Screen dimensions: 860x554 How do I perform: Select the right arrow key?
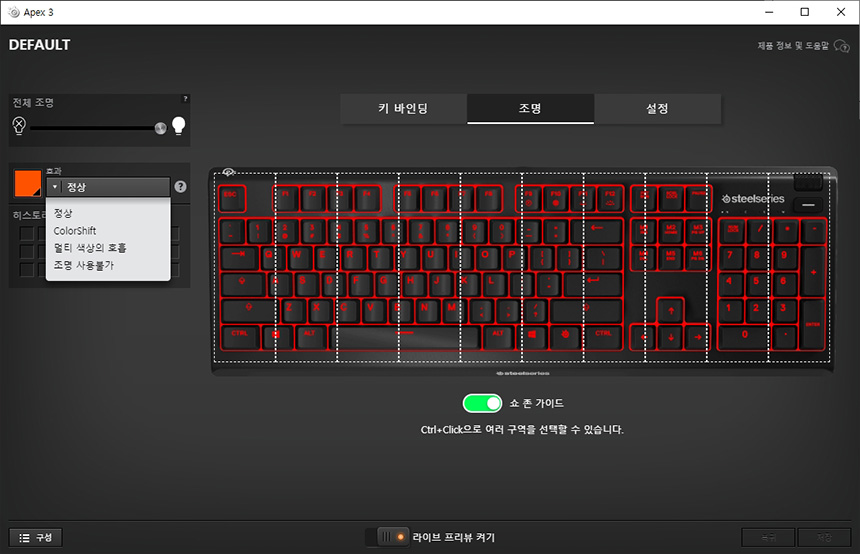(697, 337)
